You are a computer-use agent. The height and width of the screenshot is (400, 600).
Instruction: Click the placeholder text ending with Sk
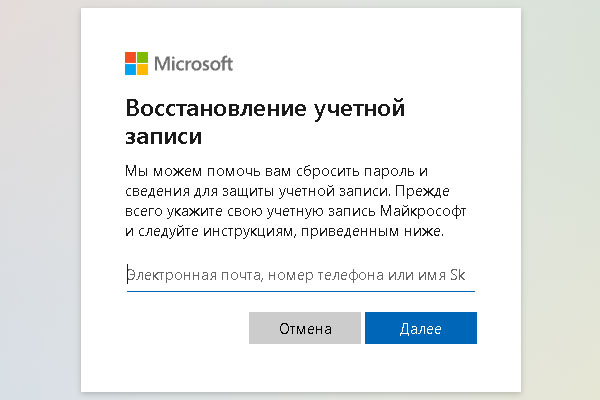(296, 275)
